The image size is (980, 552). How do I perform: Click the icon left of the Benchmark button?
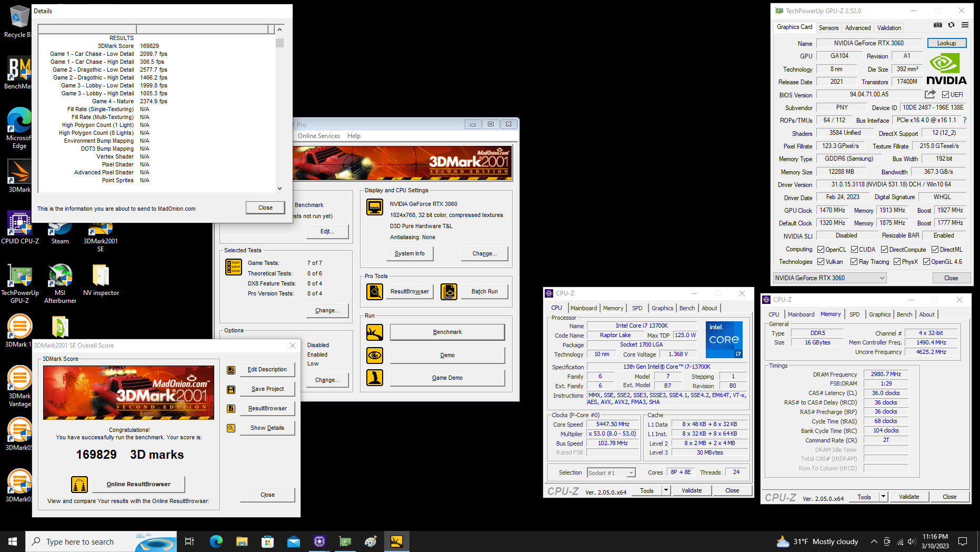[x=375, y=332]
